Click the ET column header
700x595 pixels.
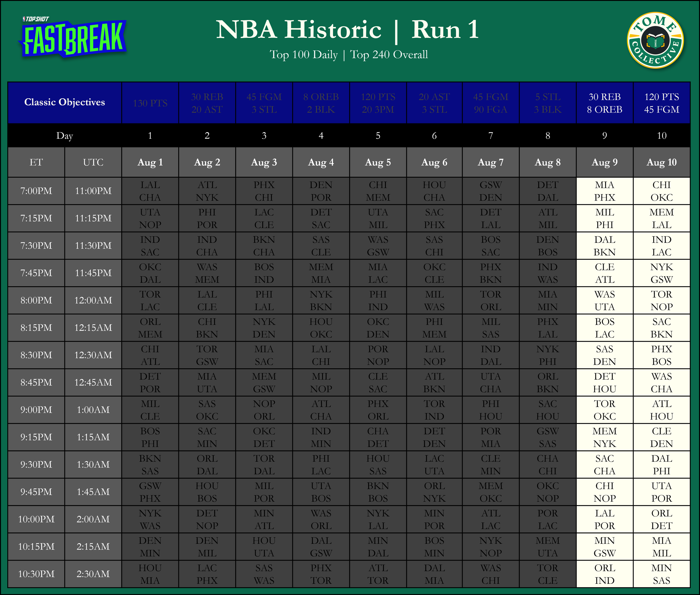point(36,162)
